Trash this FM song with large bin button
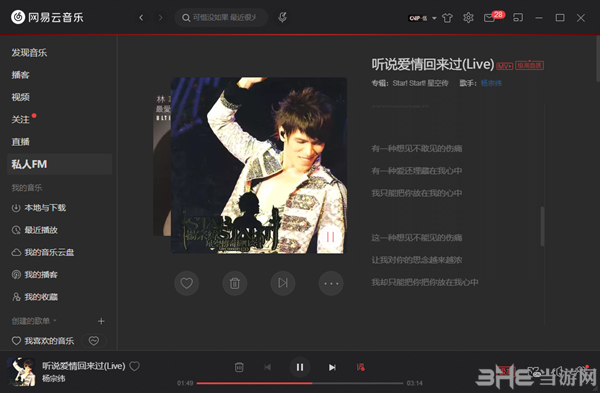 tap(235, 283)
